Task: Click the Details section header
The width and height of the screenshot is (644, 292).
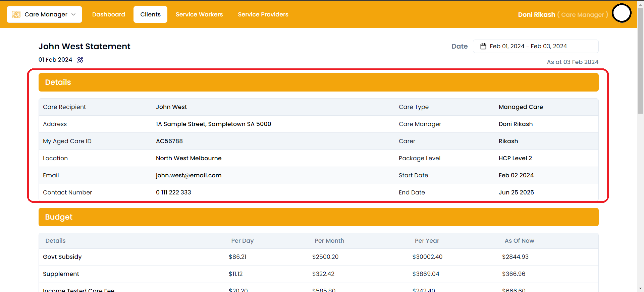Action: [318, 82]
